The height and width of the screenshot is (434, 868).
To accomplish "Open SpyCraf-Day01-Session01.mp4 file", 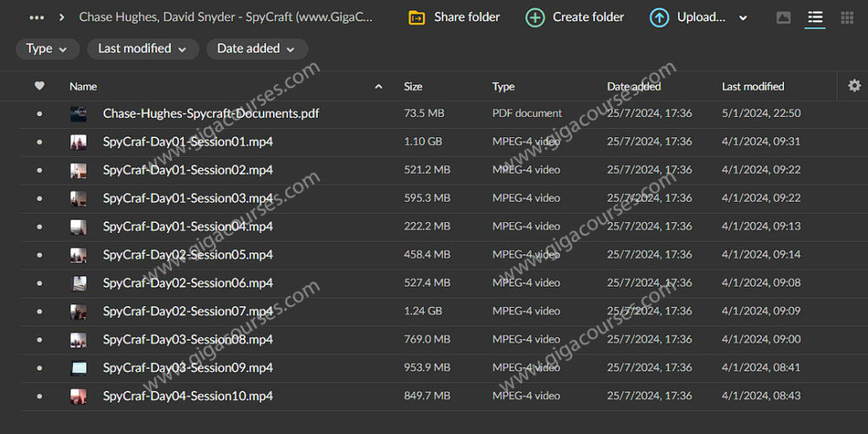I will (187, 142).
